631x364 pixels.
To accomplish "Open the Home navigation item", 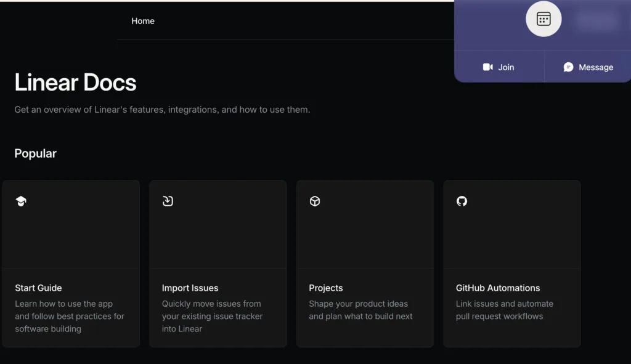I will 143,20.
